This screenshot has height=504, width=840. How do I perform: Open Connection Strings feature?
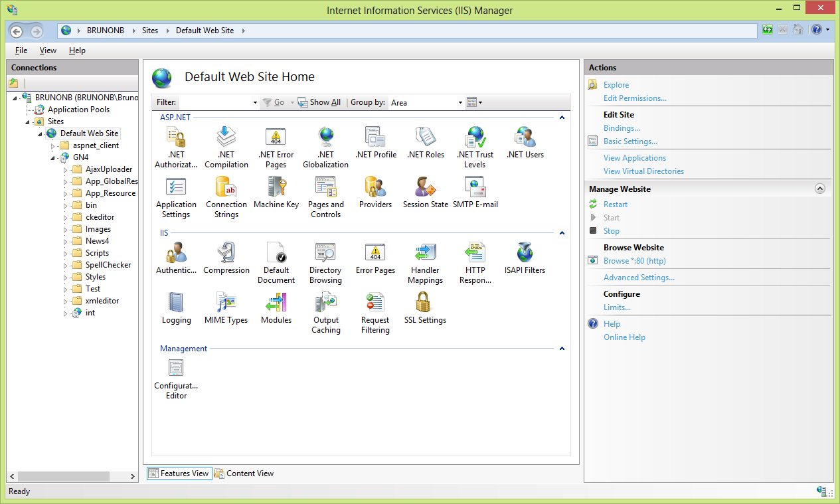coord(226,197)
